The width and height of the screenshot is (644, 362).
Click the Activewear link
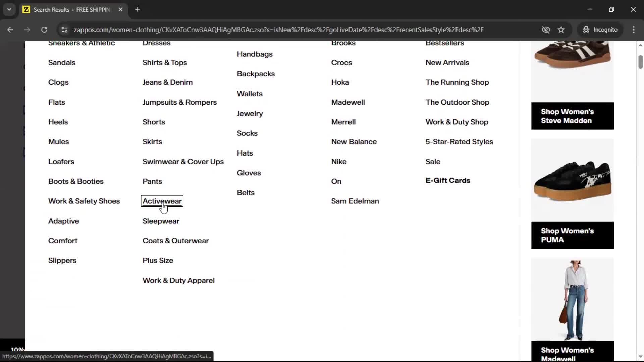pyautogui.click(x=162, y=201)
